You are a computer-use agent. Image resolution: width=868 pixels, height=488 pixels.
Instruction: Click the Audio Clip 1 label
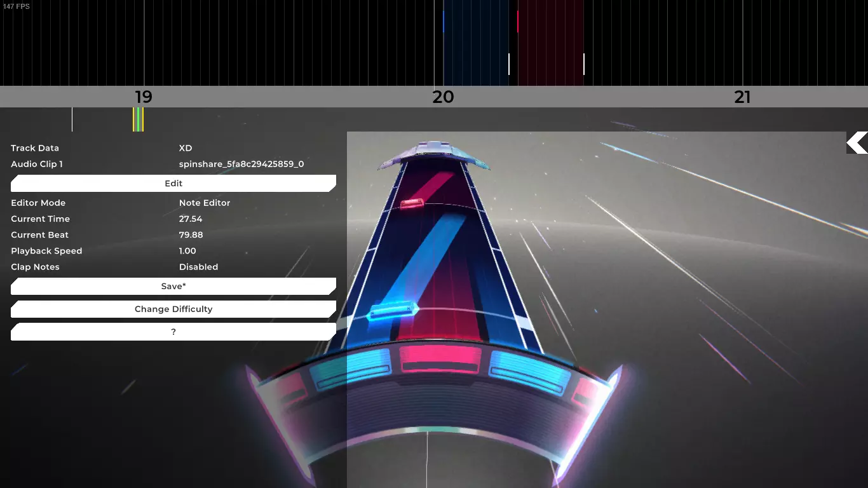37,164
